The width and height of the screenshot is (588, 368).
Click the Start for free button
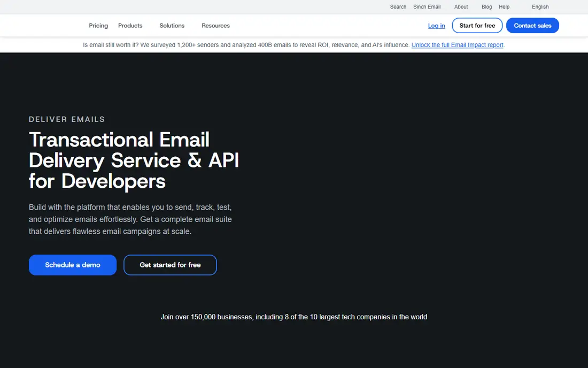[477, 26]
